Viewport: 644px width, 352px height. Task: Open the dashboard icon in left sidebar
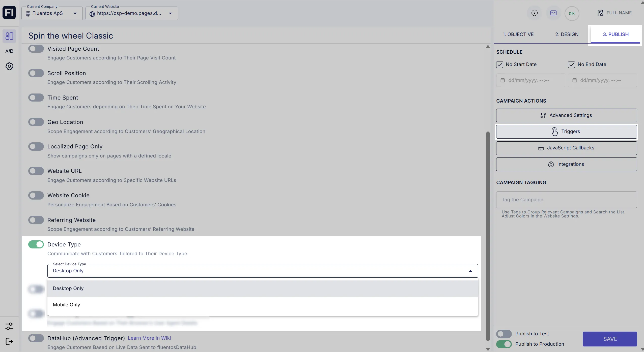(9, 36)
